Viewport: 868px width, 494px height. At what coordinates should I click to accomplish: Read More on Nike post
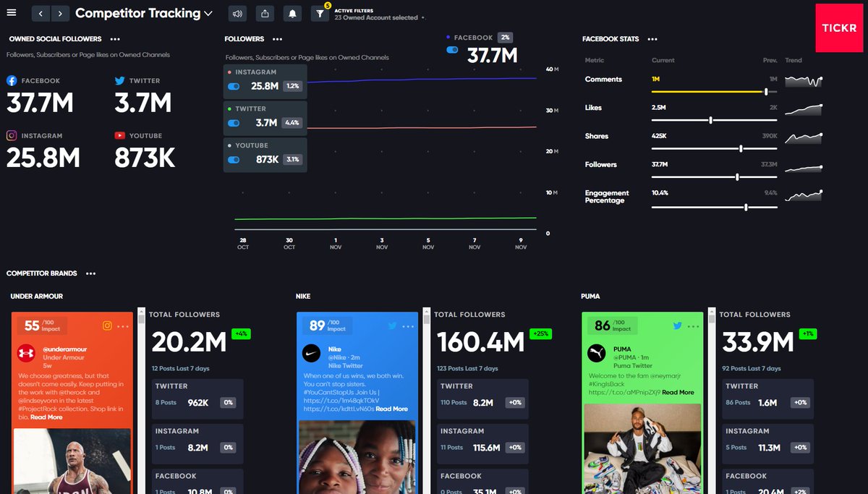(391, 409)
